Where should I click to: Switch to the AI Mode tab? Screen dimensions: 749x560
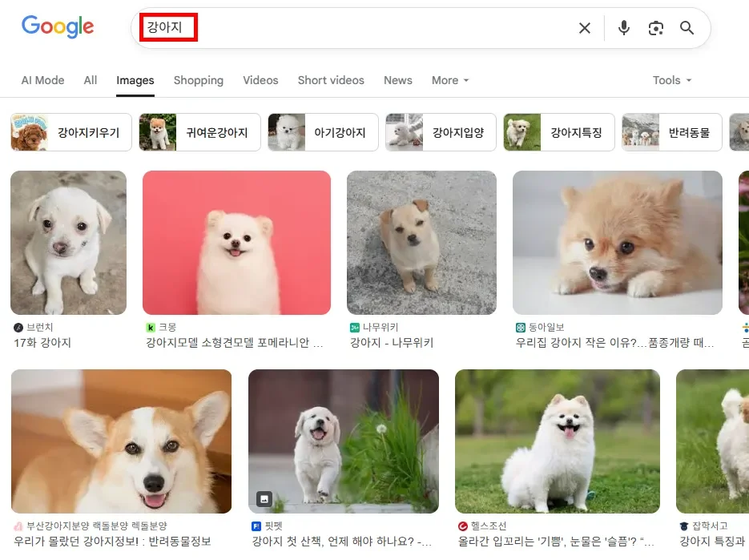point(42,80)
